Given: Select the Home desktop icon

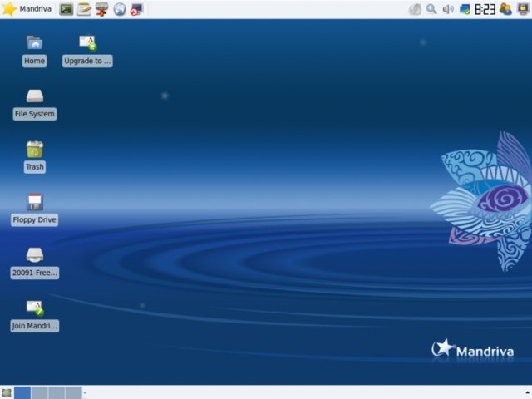Looking at the screenshot, I should (34, 52).
